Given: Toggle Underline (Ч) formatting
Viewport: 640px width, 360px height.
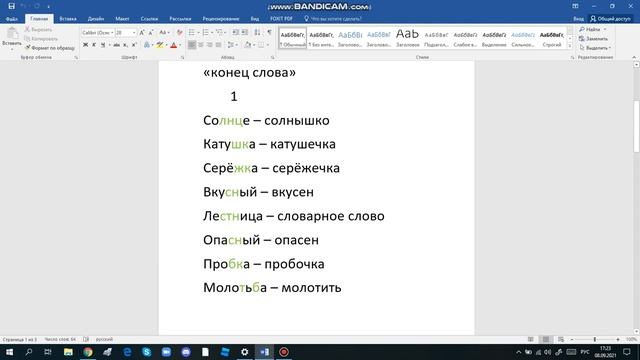Looking at the screenshot, I should point(103,45).
